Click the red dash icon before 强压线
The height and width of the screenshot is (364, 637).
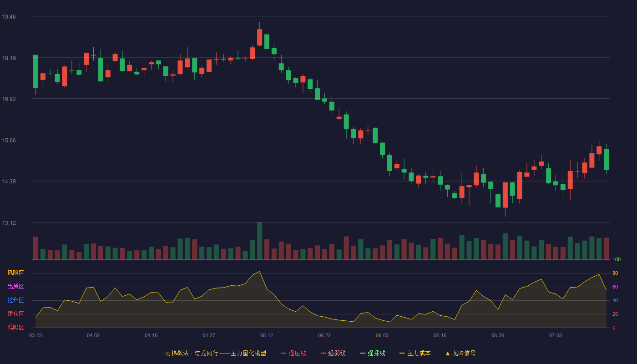tap(284, 353)
